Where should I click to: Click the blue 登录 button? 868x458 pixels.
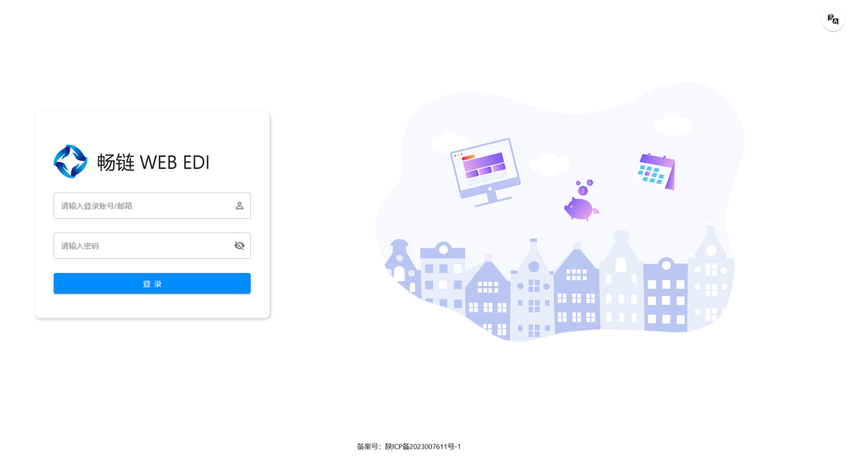click(152, 283)
